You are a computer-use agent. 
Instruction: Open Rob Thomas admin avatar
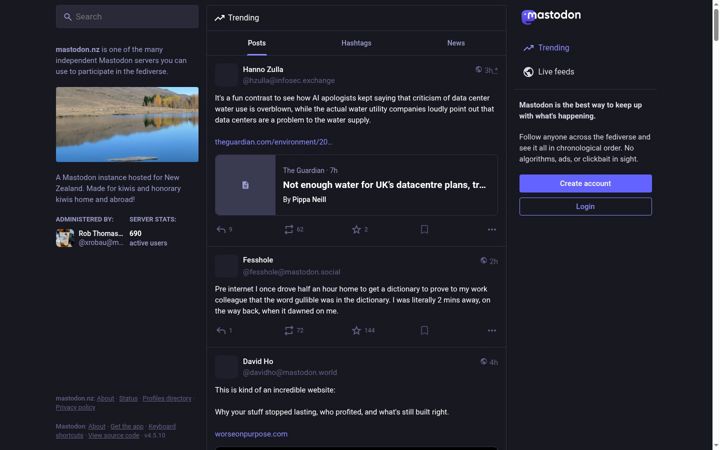coord(65,238)
